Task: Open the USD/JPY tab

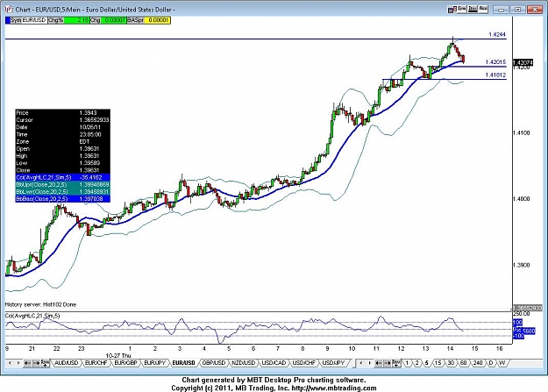Action: point(333,363)
